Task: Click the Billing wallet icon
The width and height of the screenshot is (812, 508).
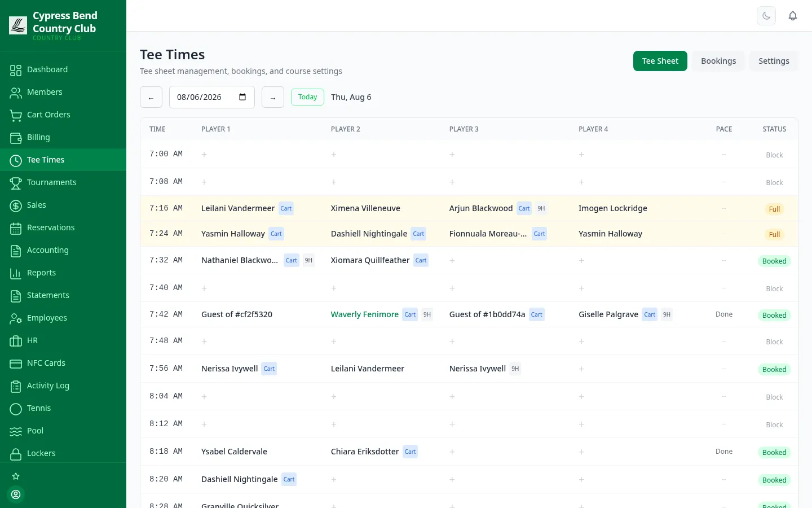Action: (16, 138)
